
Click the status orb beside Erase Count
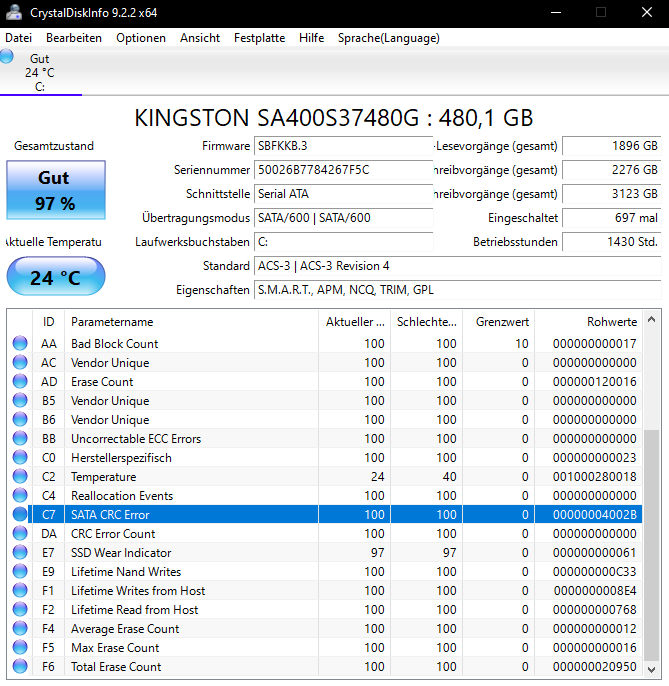[x=20, y=382]
